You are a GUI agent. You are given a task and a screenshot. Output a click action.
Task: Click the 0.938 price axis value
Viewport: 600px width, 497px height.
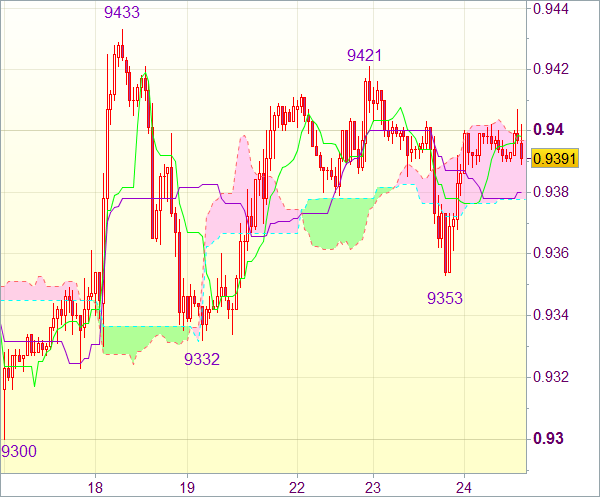(551, 192)
